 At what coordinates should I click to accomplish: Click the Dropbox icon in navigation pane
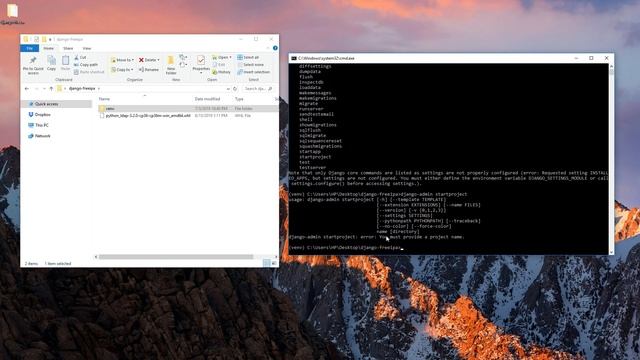click(31, 115)
